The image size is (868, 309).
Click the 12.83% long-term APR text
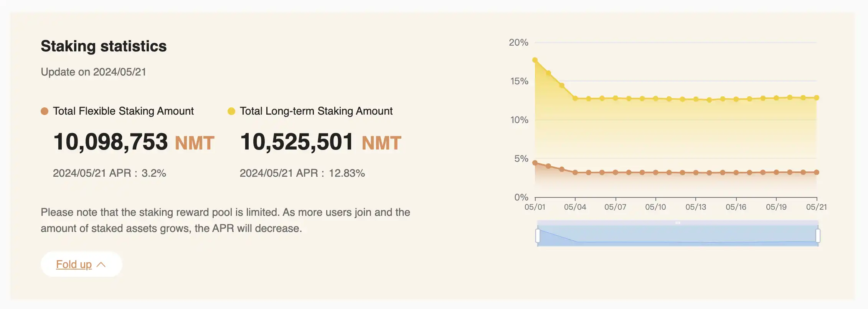(347, 173)
